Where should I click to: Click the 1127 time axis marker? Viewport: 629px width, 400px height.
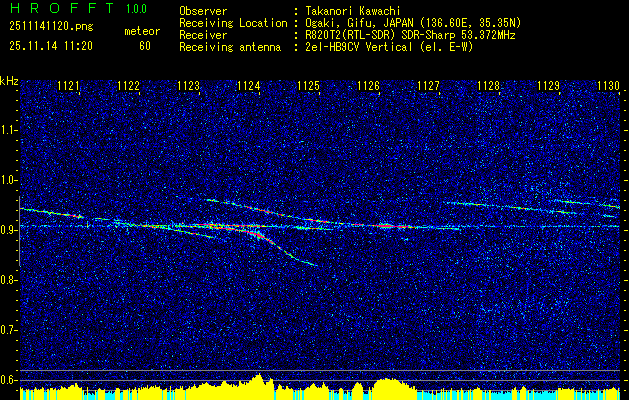pos(429,85)
